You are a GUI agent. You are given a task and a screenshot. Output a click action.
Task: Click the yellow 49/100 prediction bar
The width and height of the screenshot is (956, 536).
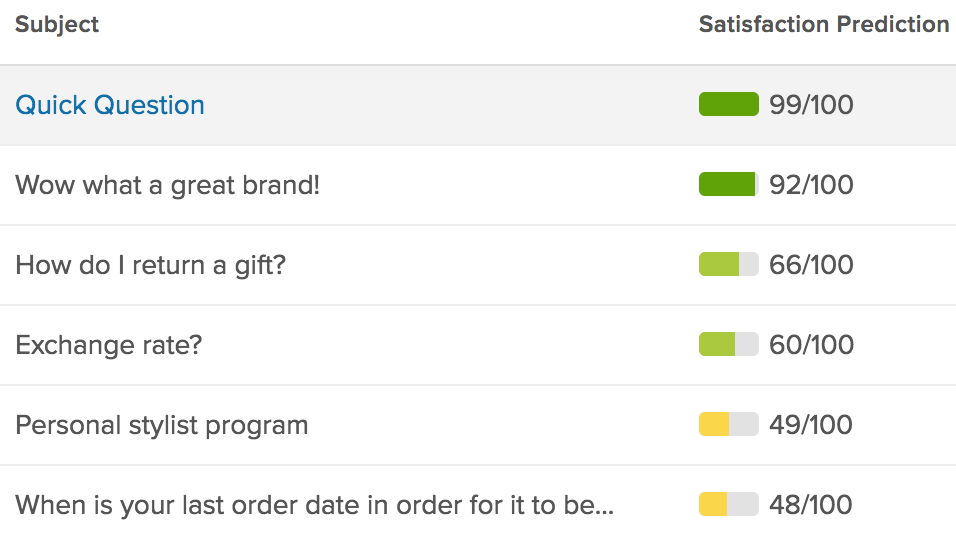click(x=728, y=425)
